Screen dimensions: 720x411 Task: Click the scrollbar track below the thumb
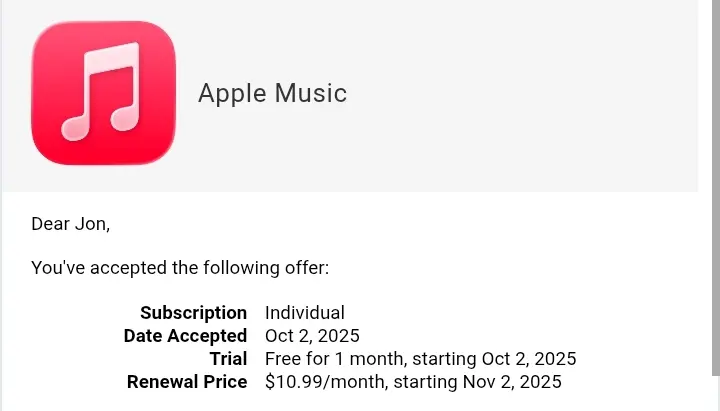coord(716,394)
